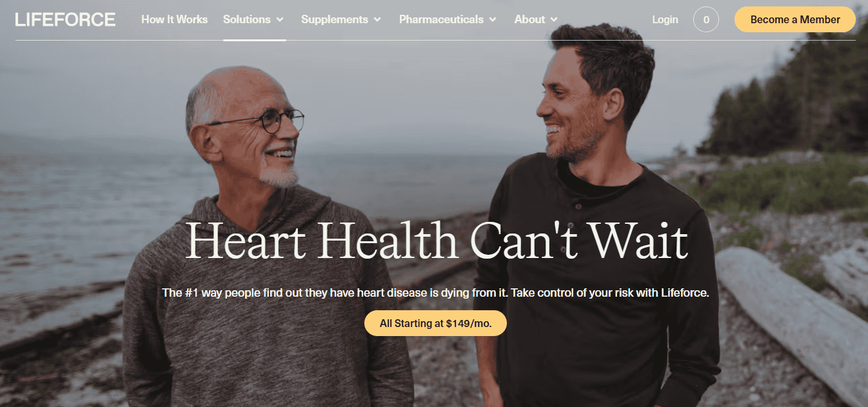The image size is (868, 407).
Task: Click the heart disease tagline text
Action: tap(435, 293)
